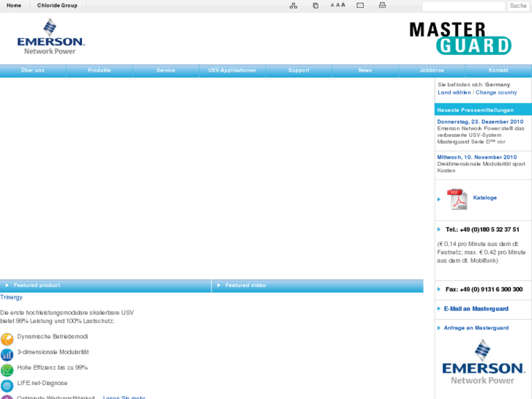Click arrow beside E-Mail an Masterguard
The width and height of the screenshot is (532, 399).
point(438,309)
